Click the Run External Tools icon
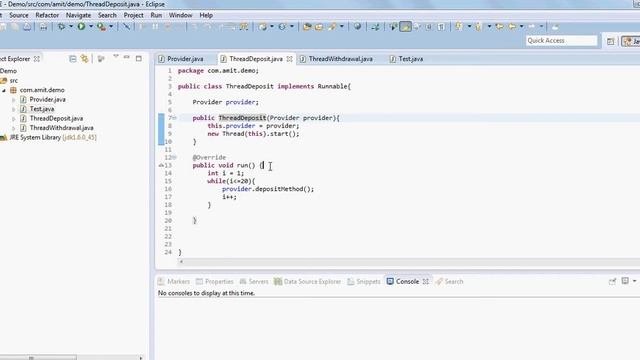This screenshot has width=640, height=360. tap(101, 27)
